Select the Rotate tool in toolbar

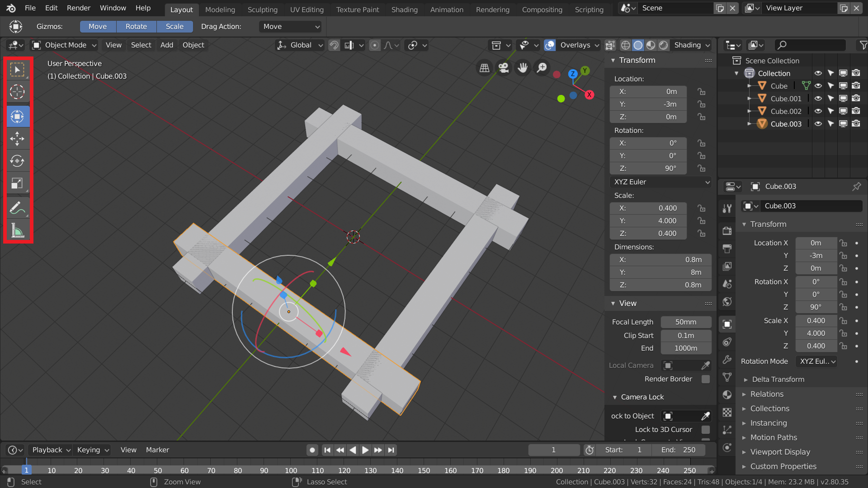click(x=18, y=161)
